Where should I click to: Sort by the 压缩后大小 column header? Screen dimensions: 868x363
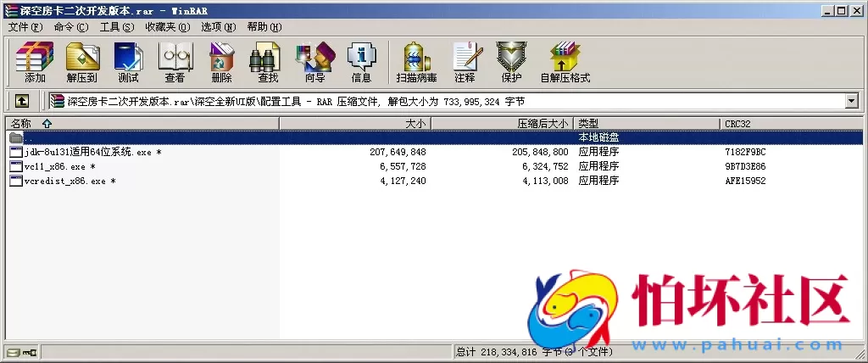[502, 124]
